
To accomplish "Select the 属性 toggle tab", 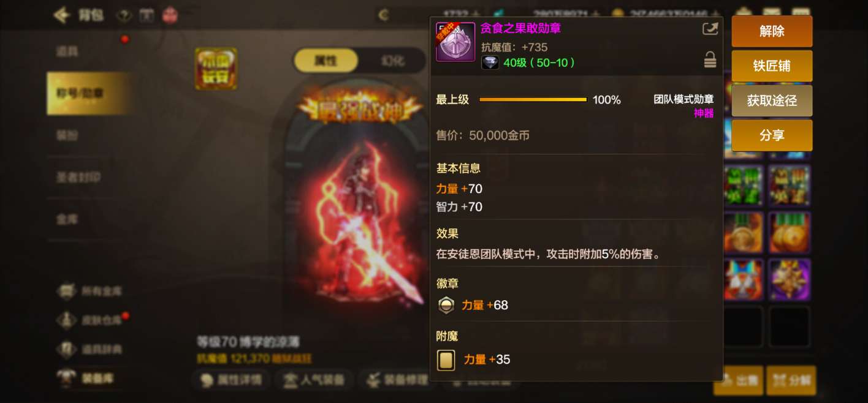I will (325, 61).
